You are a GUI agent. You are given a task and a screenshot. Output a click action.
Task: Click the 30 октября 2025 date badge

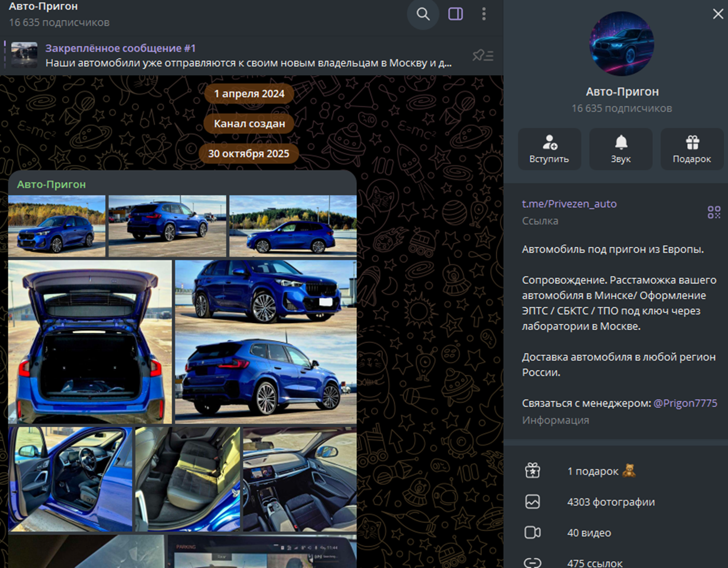click(249, 154)
